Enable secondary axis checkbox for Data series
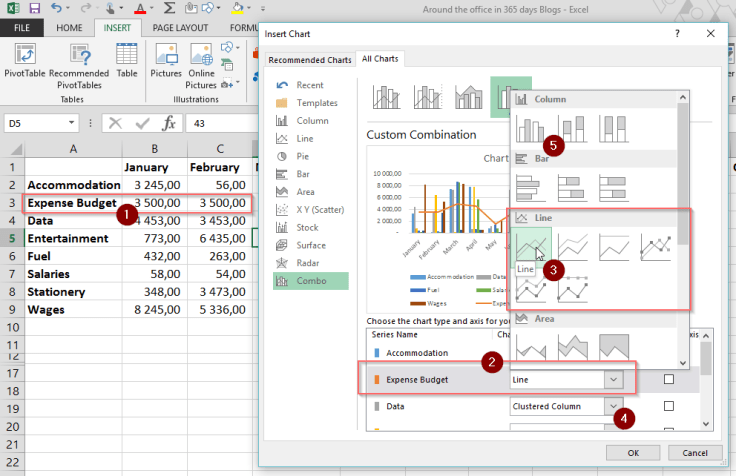 (669, 407)
